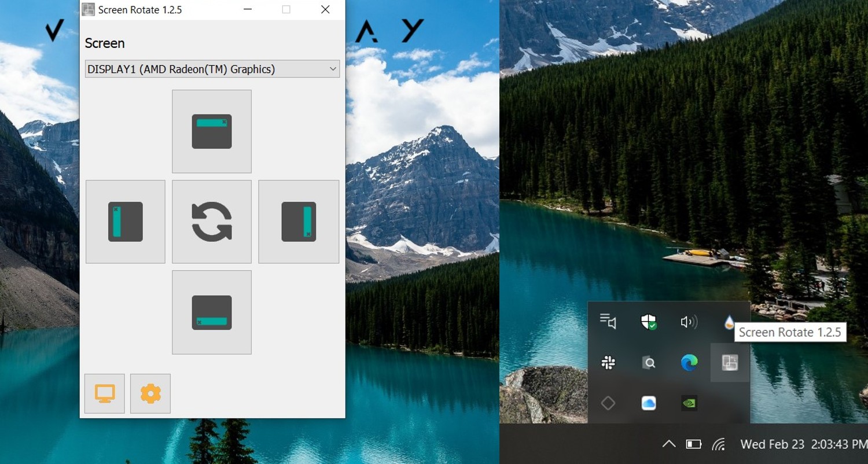Expand hidden icons with the taskbar chevron
This screenshot has width=868, height=464.
coord(668,444)
